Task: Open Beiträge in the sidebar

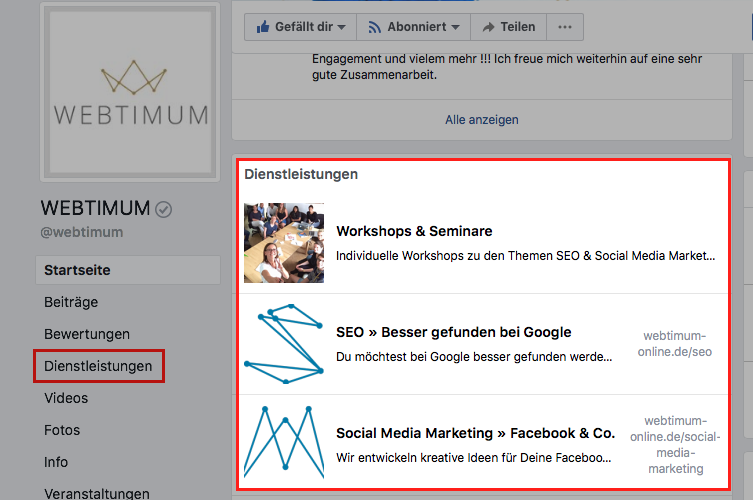Action: (71, 302)
